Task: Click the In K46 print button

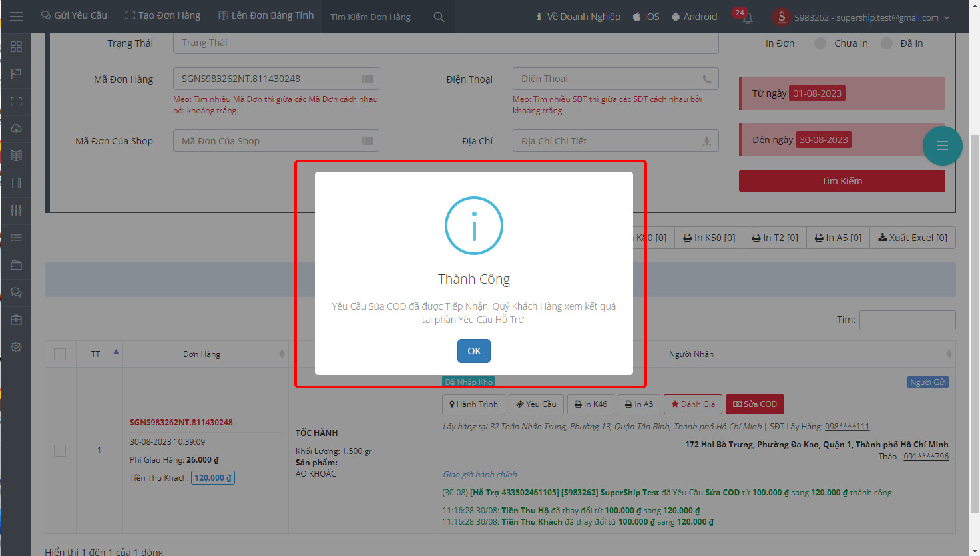Action: (x=591, y=404)
